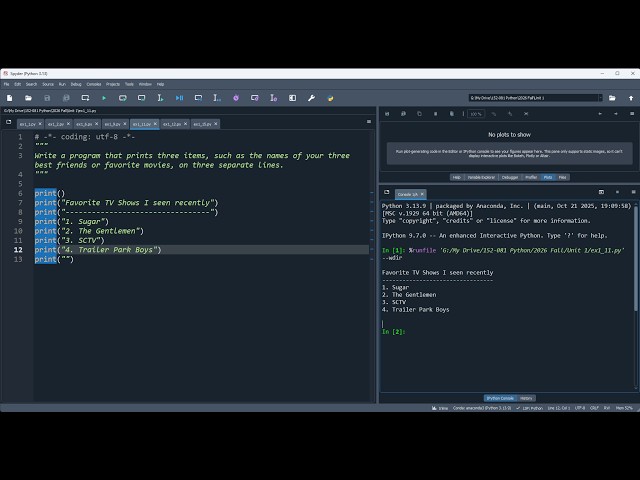Save all plots icon in Plots pane
Screen dimensions: 640x480
pos(403,114)
